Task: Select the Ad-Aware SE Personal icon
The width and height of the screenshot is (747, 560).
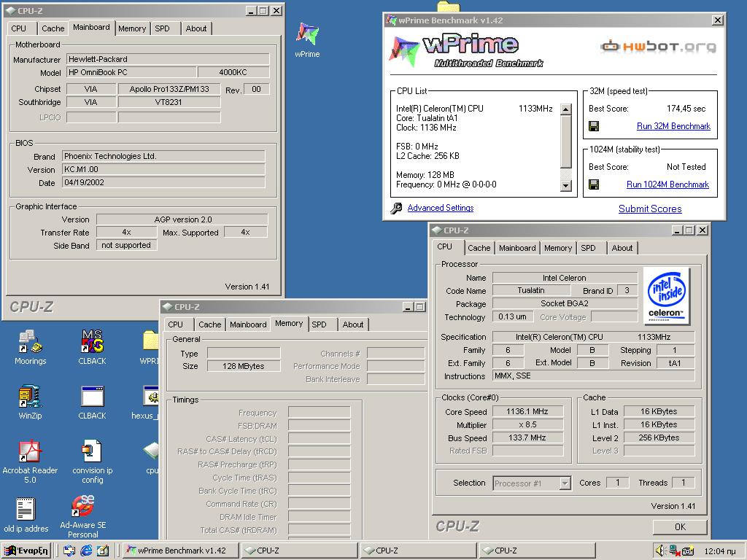Action: (x=83, y=516)
